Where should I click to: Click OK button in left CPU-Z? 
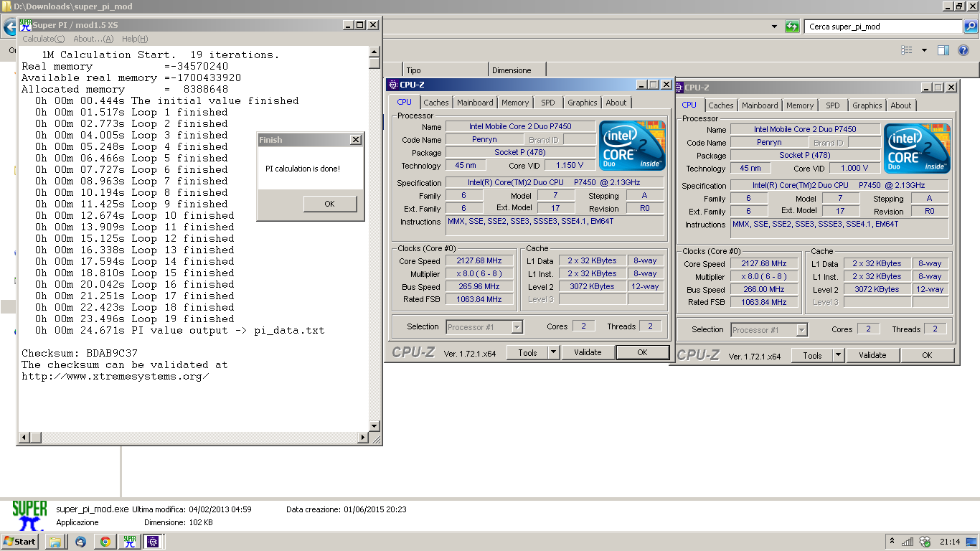[642, 352]
